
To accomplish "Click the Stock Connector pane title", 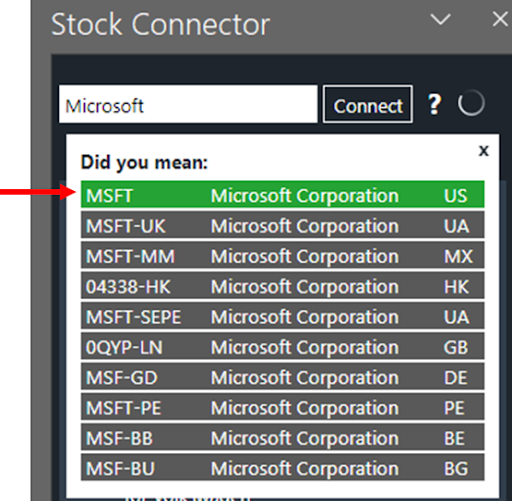I will coord(161,24).
